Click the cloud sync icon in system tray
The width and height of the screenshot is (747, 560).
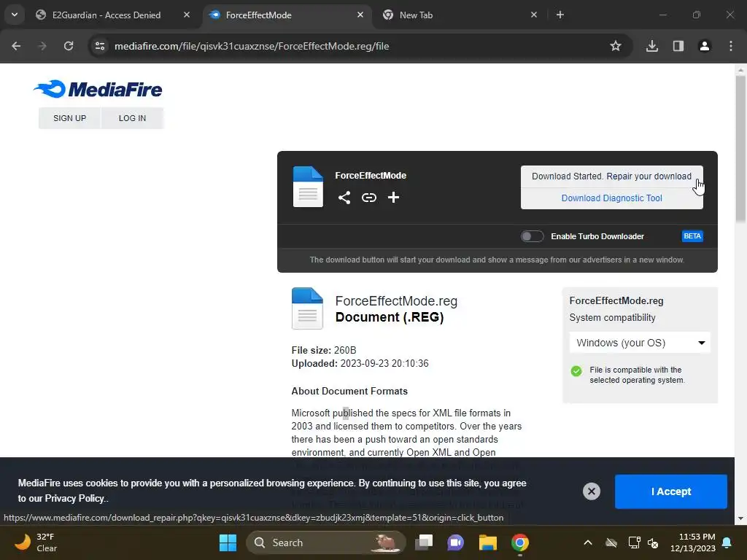[x=611, y=542]
